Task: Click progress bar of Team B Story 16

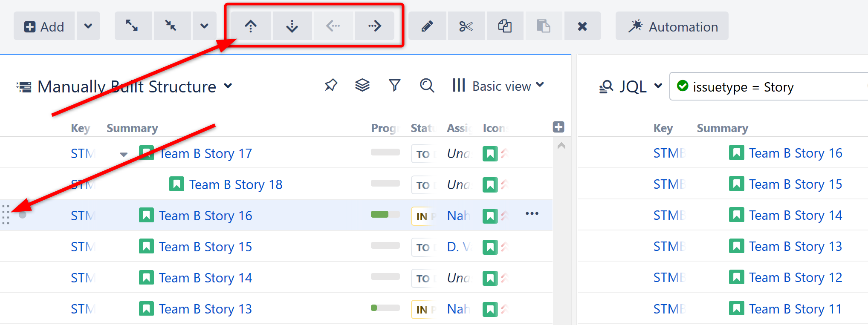Action: [x=385, y=214]
